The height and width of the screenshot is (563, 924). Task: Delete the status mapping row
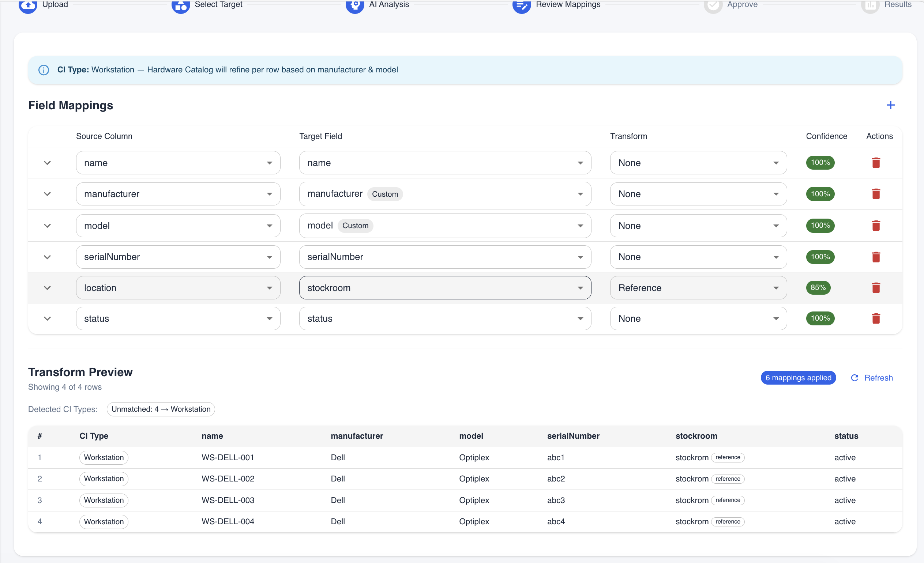876,319
